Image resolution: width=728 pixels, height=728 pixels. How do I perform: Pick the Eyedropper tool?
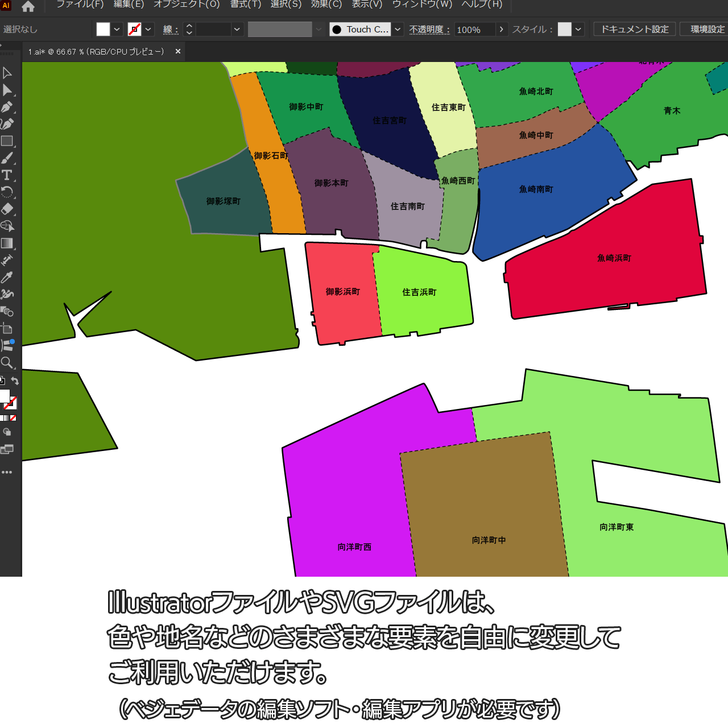click(7, 278)
